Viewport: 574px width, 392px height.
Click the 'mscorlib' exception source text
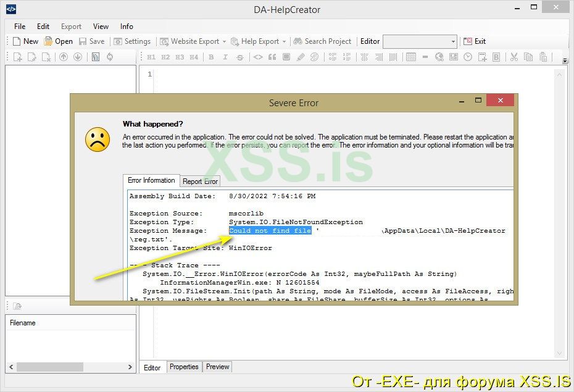click(246, 214)
